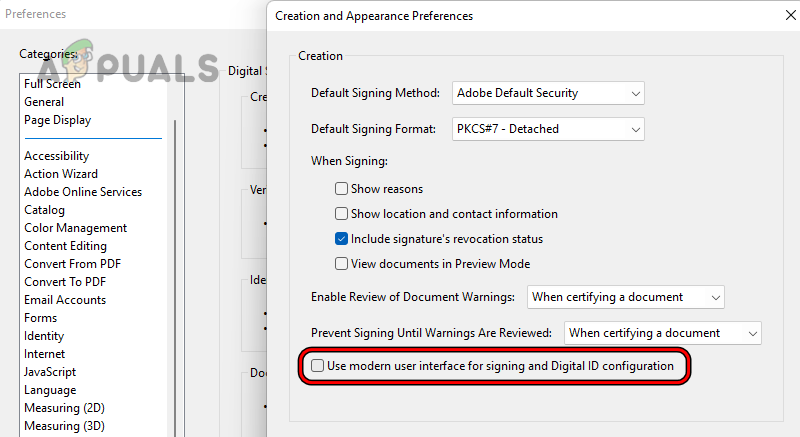
Task: Select Convert To PDF category
Action: coord(65,282)
